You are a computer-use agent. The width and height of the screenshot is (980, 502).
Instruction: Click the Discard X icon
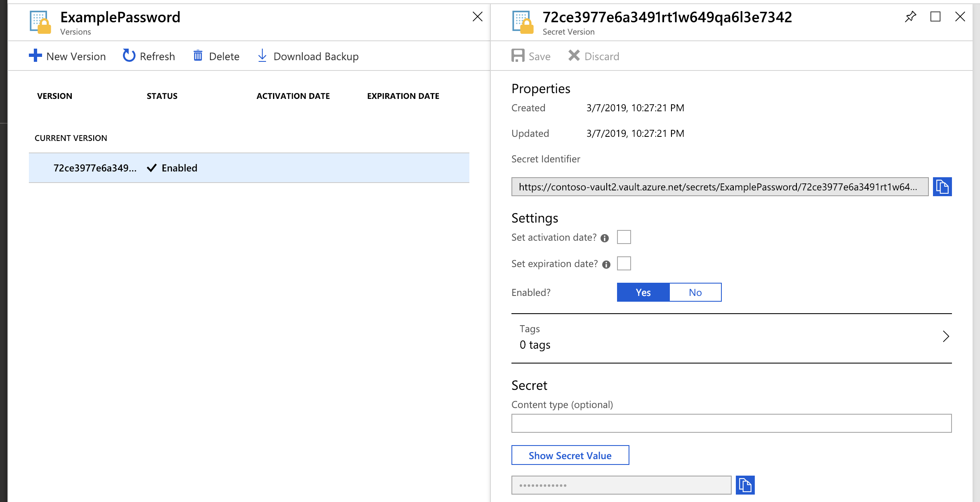[x=574, y=56]
